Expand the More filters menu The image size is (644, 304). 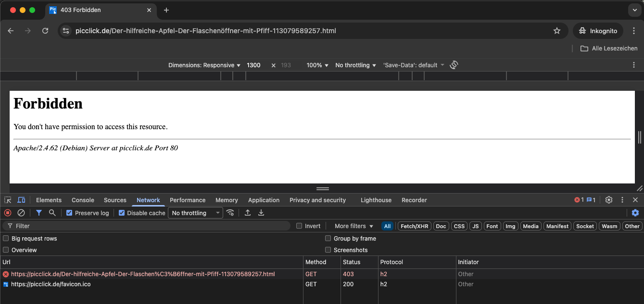tap(353, 226)
